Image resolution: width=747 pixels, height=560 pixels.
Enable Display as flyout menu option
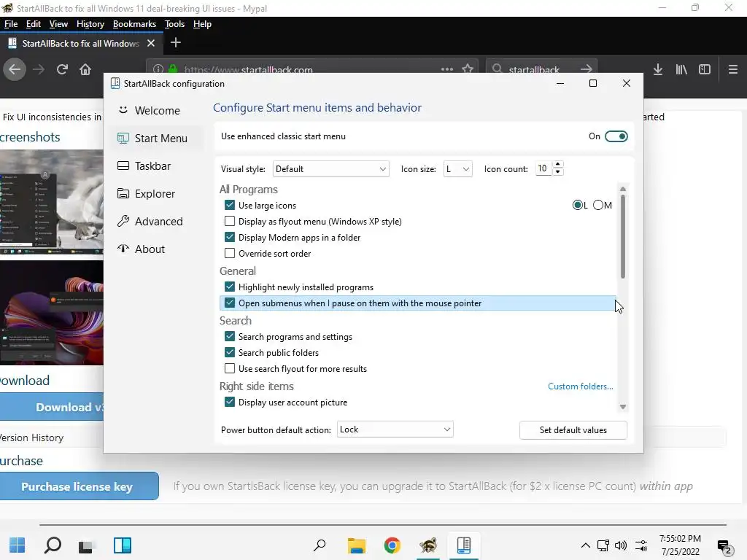tap(230, 222)
